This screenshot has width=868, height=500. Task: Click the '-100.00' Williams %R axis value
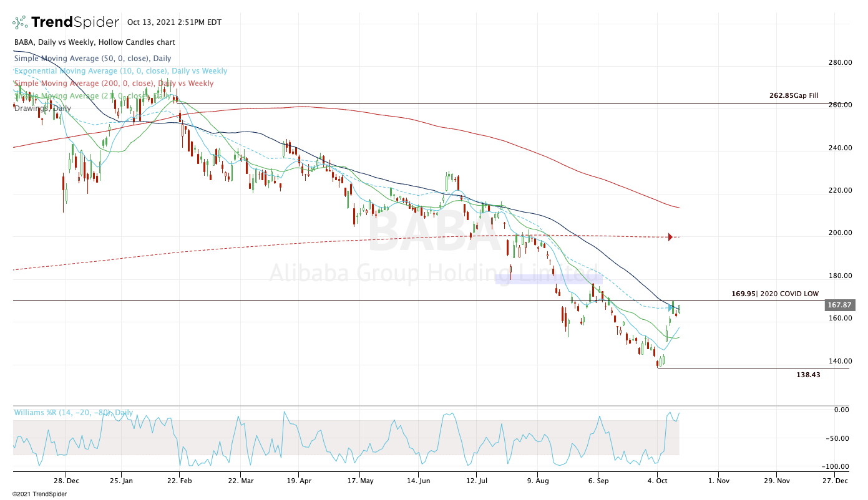pos(836,466)
